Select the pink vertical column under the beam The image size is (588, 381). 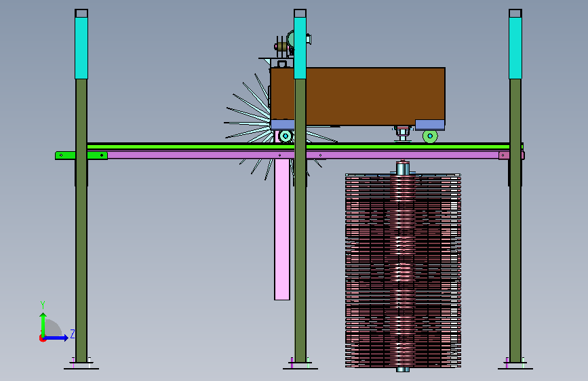click(282, 230)
